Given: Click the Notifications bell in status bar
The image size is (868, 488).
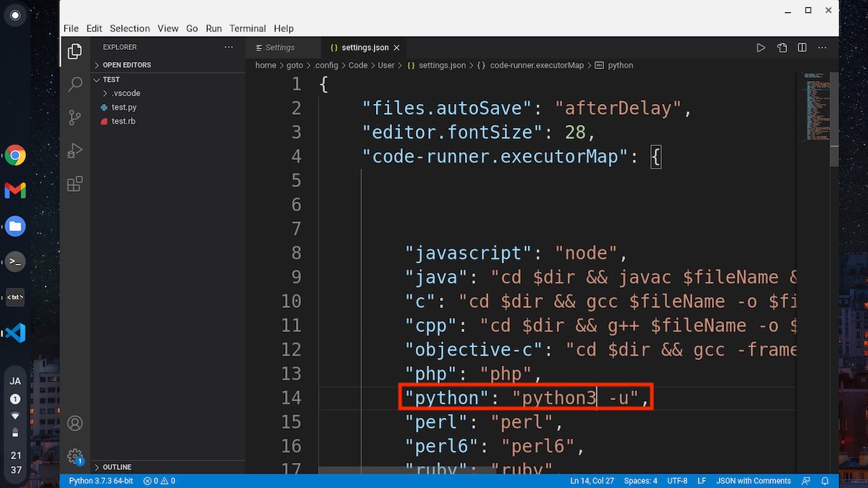Looking at the screenshot, I should tap(825, 481).
